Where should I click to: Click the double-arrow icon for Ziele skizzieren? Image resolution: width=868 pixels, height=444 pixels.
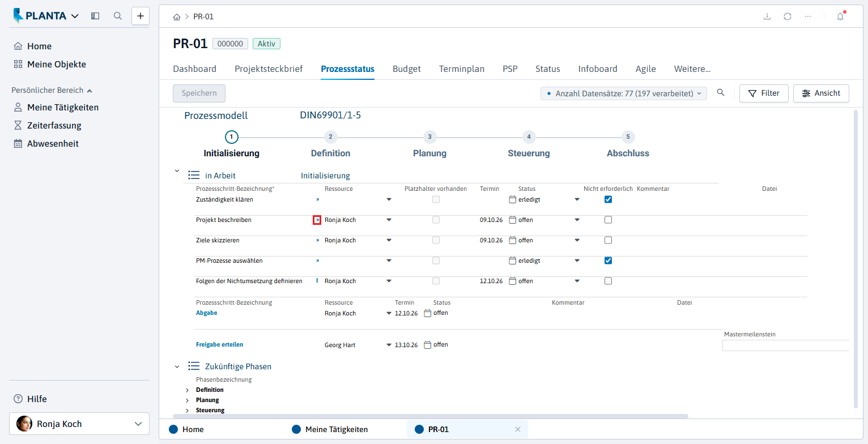coord(317,240)
